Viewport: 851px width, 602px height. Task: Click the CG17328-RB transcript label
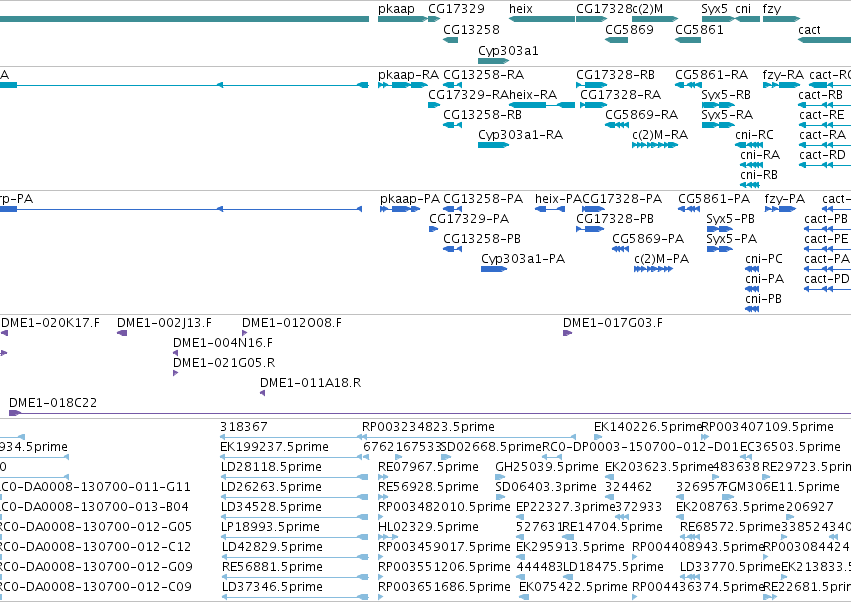pyautogui.click(x=615, y=75)
